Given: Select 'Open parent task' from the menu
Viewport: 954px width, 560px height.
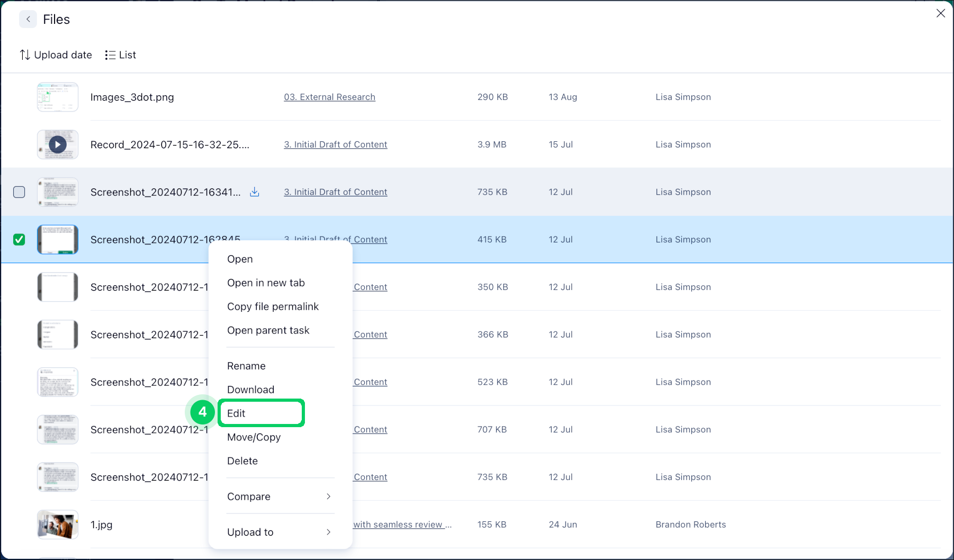Looking at the screenshot, I should pos(268,330).
